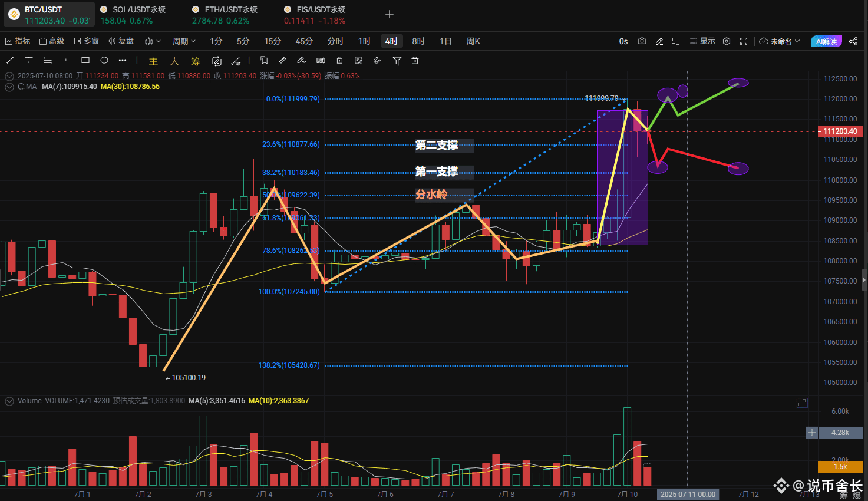Click the 0s countdown timer
The width and height of the screenshot is (868, 501).
(623, 41)
